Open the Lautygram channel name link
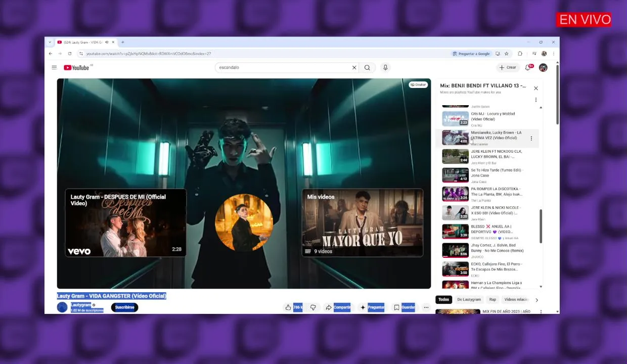The width and height of the screenshot is (627, 364). (81, 305)
